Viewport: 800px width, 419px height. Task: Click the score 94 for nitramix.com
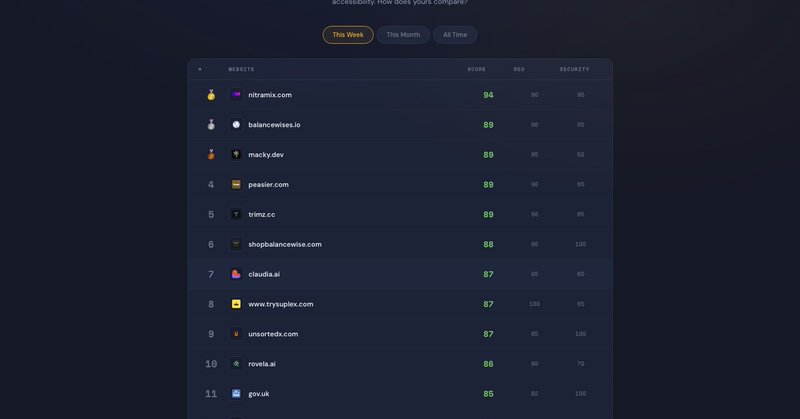click(488, 95)
